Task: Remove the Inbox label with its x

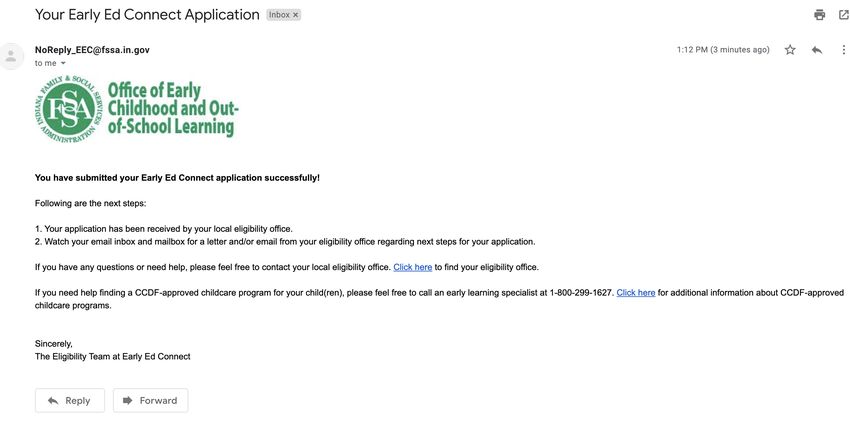Action: [295, 15]
